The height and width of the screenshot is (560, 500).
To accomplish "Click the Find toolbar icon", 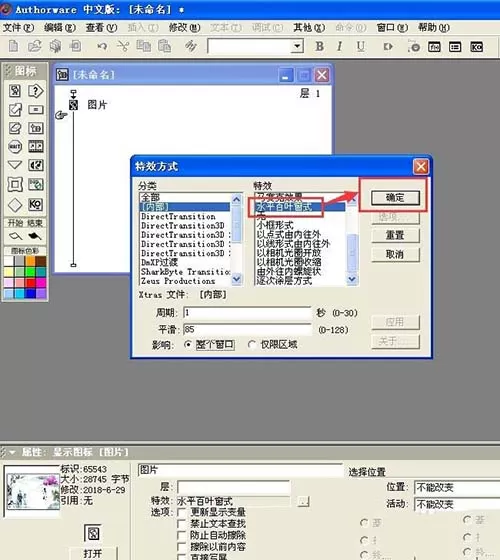I will point(191,46).
